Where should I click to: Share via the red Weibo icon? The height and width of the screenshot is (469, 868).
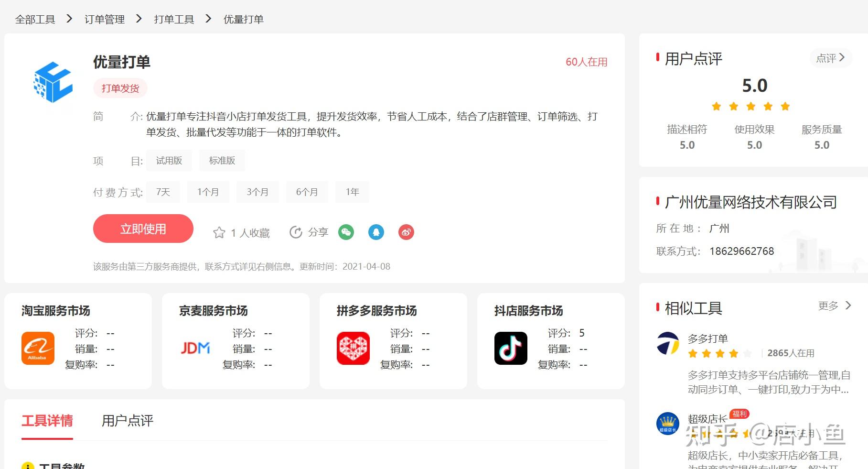(x=407, y=232)
